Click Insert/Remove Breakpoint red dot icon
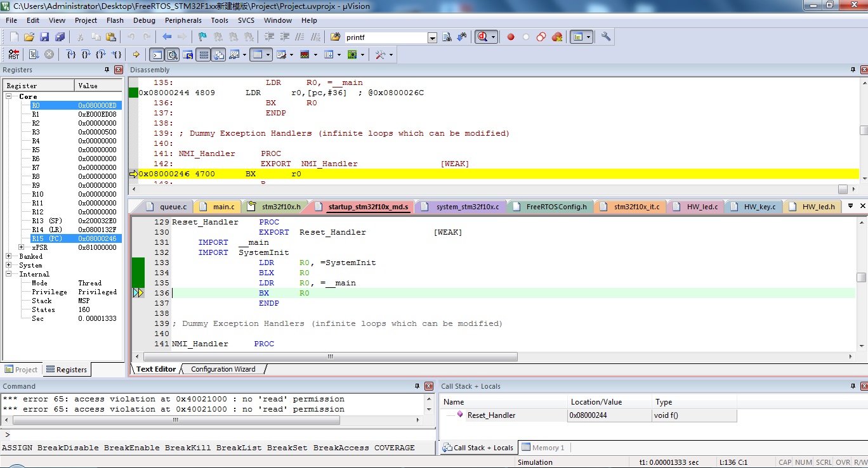The image size is (868, 468). point(511,37)
